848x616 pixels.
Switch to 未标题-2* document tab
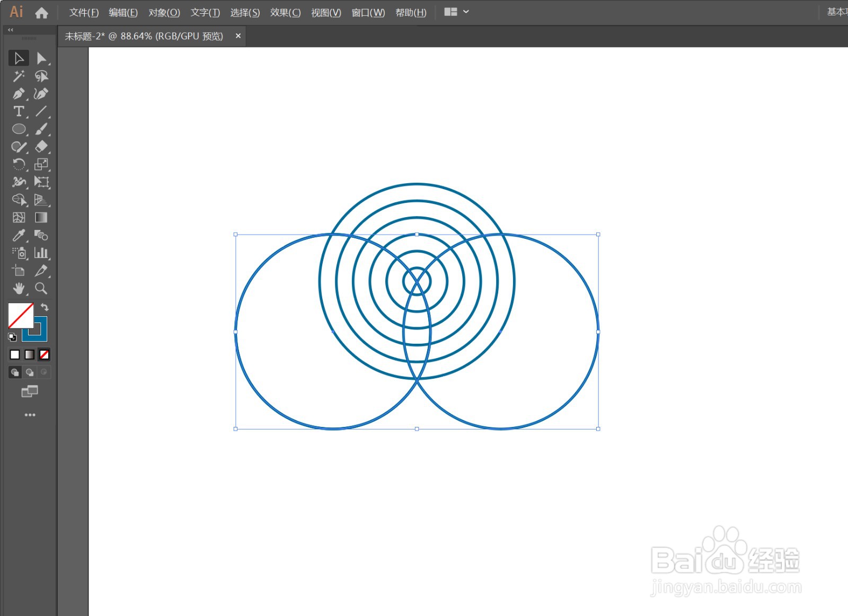tap(144, 36)
